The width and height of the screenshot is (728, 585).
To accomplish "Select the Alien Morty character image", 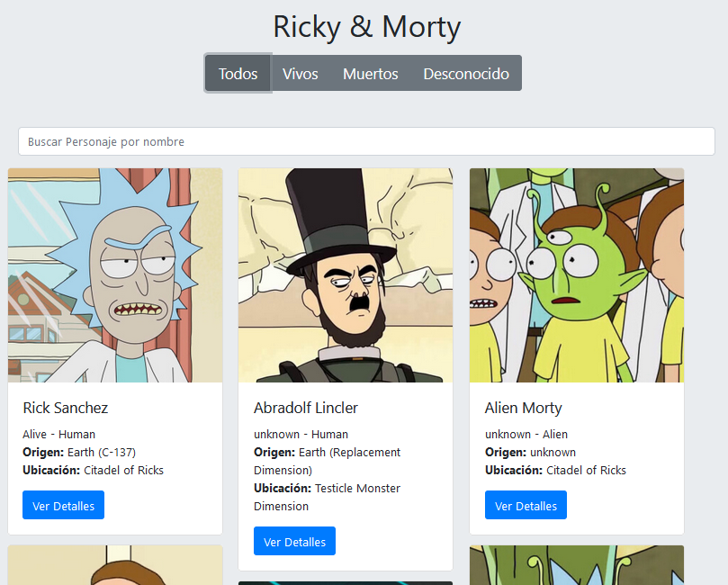I will point(576,275).
